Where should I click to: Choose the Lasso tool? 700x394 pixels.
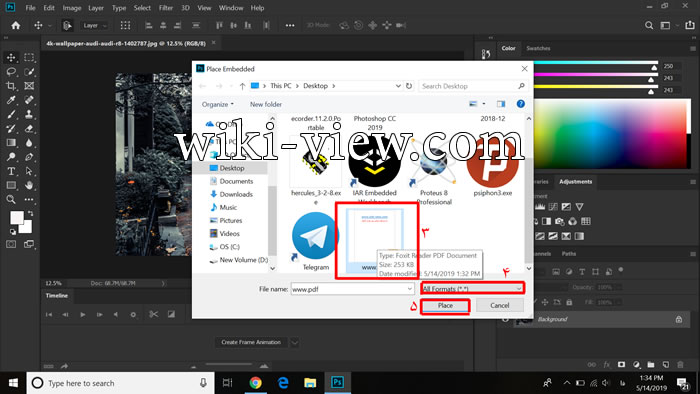coord(11,72)
